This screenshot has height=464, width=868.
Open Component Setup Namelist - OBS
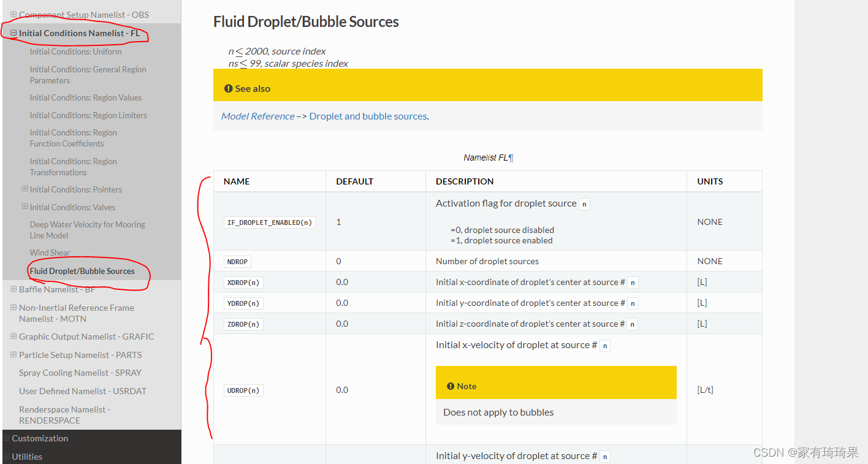point(84,15)
